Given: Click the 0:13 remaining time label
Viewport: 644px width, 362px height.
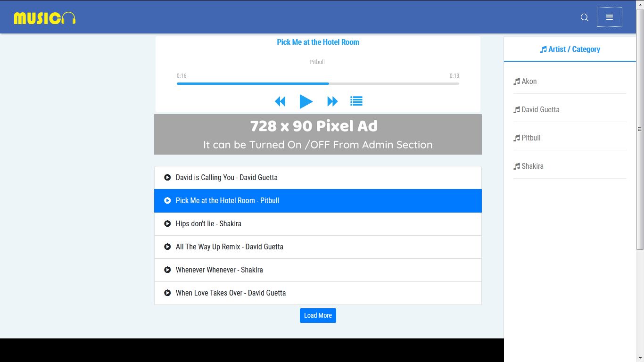Looking at the screenshot, I should click(x=454, y=75).
